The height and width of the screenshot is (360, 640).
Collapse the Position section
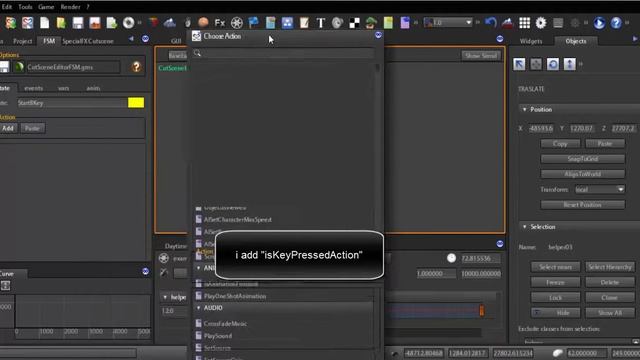click(x=524, y=109)
